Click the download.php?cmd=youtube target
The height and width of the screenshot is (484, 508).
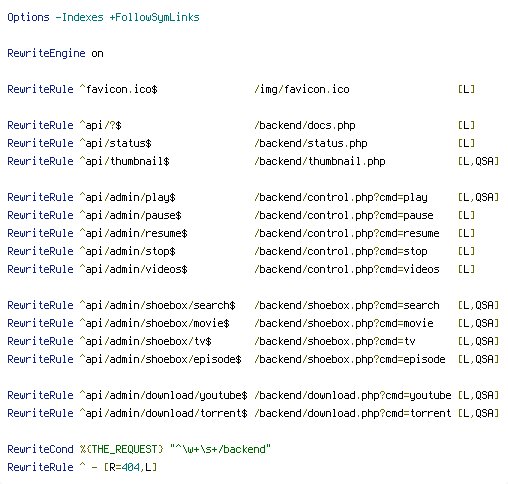coord(353,395)
